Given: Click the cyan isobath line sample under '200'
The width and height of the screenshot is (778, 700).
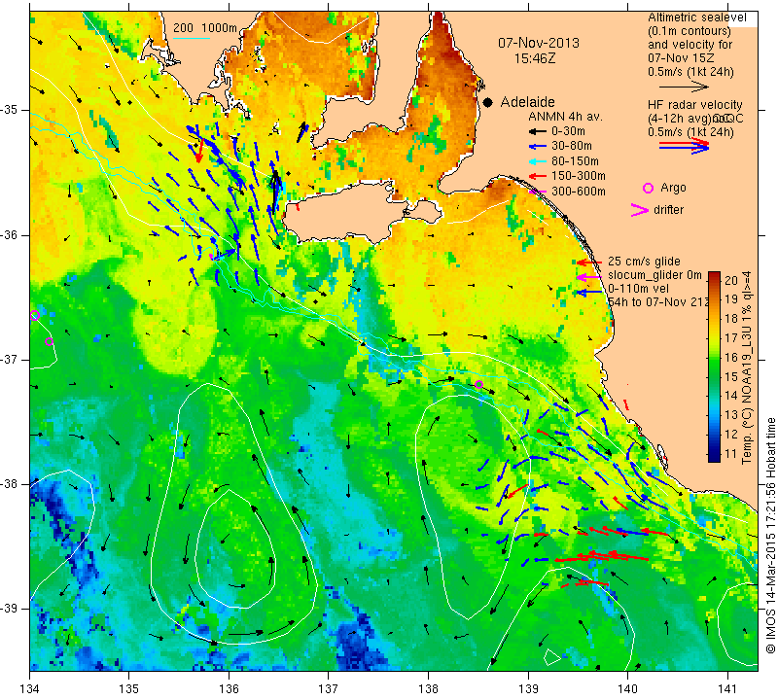Looking at the screenshot, I should click(192, 38).
